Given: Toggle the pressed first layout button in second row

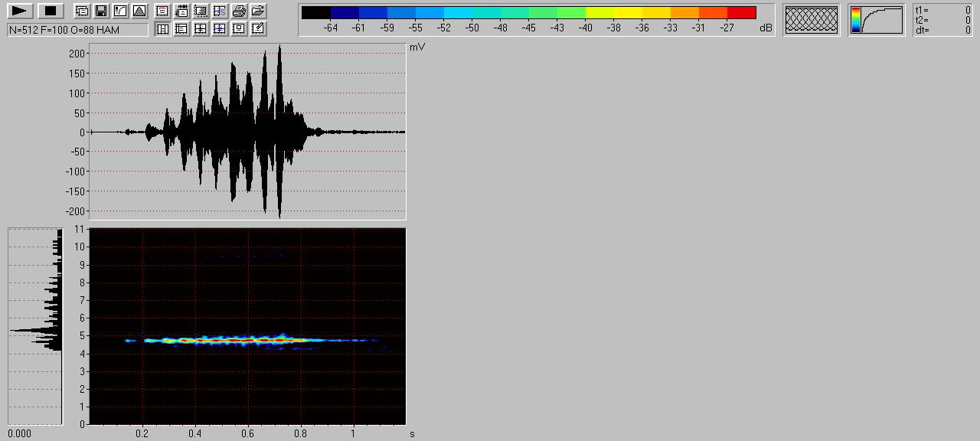Looking at the screenshot, I should (x=162, y=29).
